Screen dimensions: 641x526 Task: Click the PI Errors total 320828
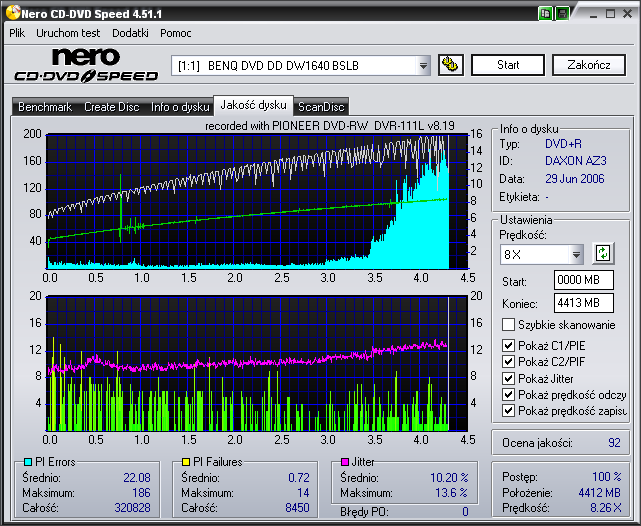(x=132, y=508)
